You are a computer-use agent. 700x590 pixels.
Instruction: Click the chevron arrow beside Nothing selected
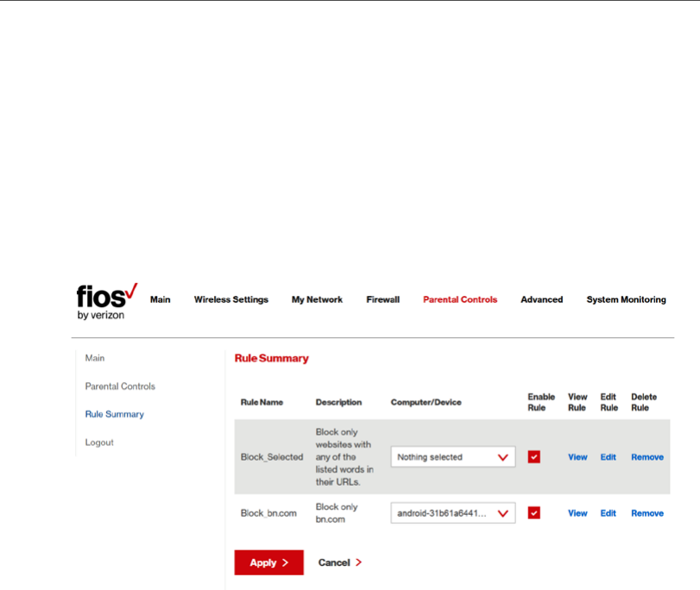pyautogui.click(x=503, y=457)
